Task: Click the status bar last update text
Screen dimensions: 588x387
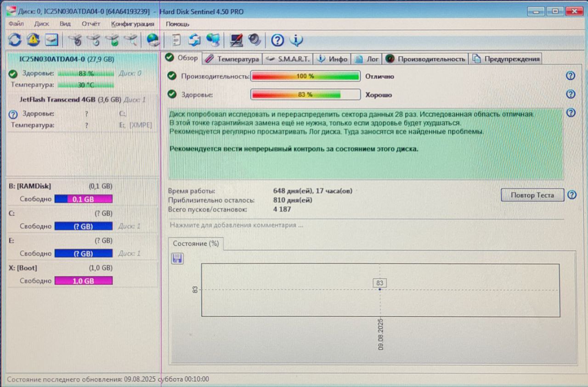Action: point(108,379)
